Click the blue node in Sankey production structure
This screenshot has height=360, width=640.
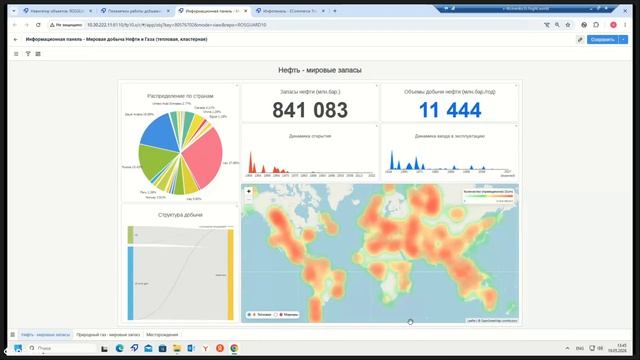point(131,283)
